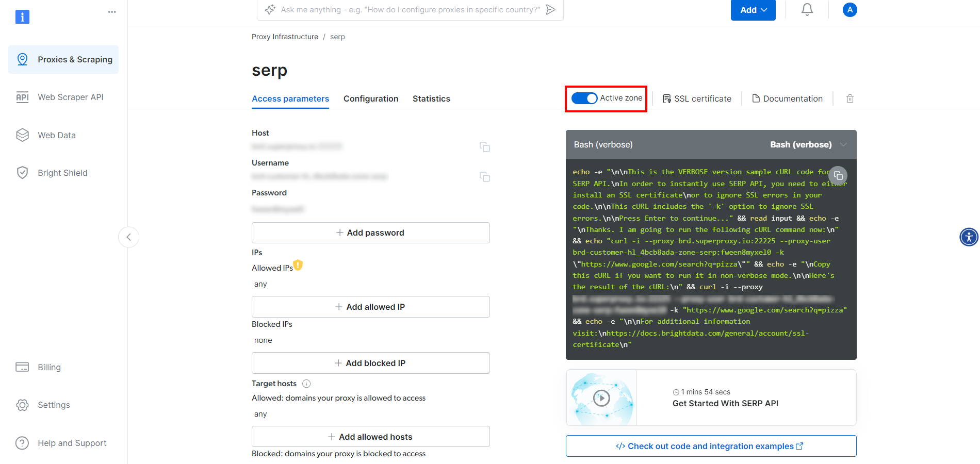Open the Target hosts info tooltip icon

(x=306, y=384)
